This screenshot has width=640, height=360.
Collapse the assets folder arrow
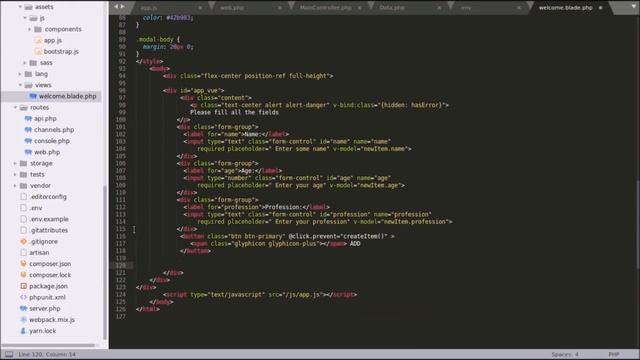[20, 7]
